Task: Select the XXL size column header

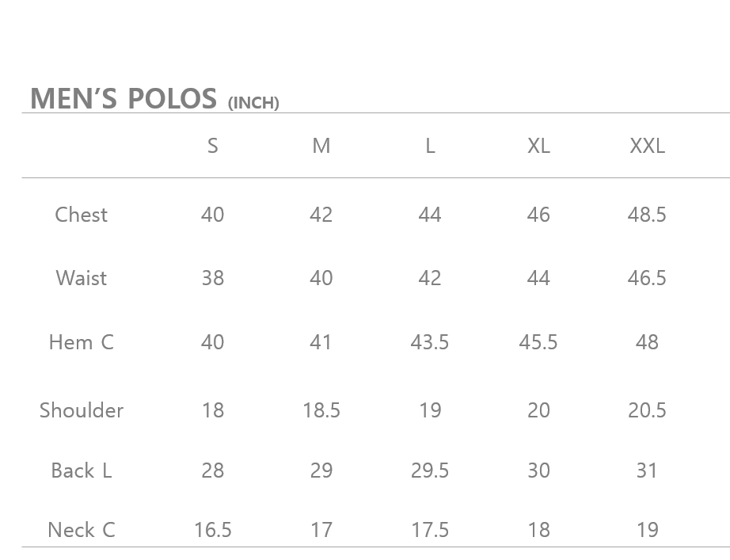Action: coord(647,146)
